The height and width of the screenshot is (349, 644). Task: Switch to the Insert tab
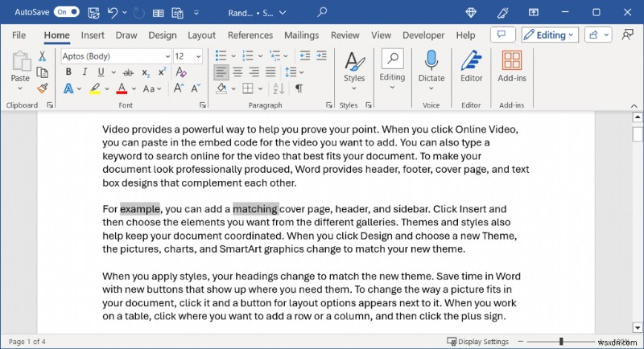tap(93, 35)
